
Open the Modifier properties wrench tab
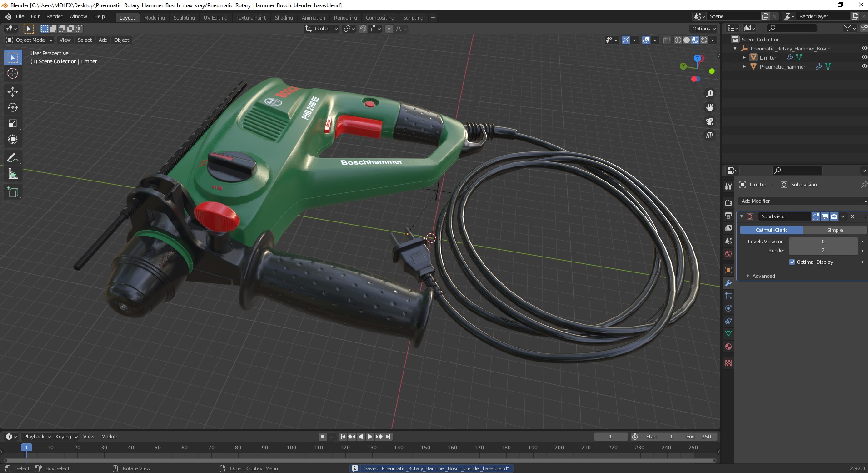tap(728, 283)
